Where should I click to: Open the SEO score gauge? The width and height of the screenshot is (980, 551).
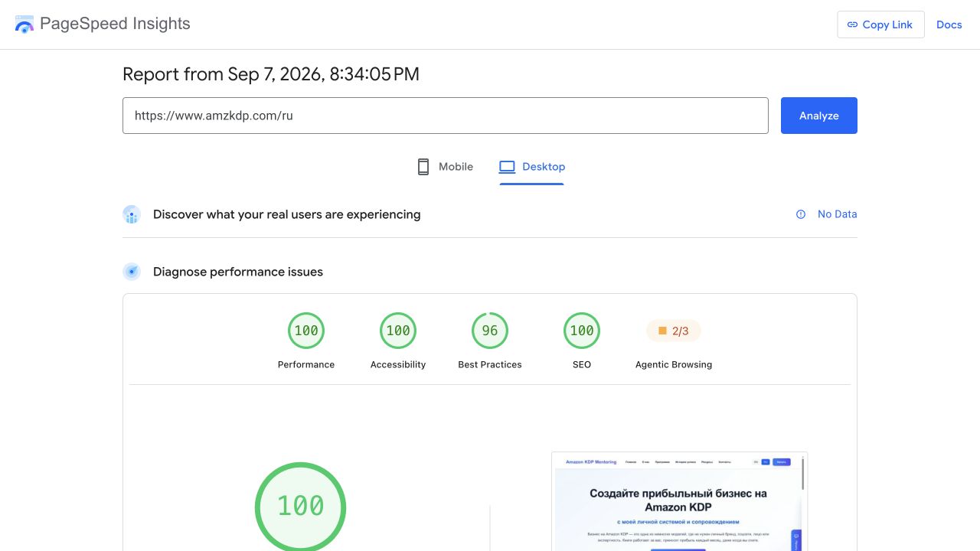[582, 331]
